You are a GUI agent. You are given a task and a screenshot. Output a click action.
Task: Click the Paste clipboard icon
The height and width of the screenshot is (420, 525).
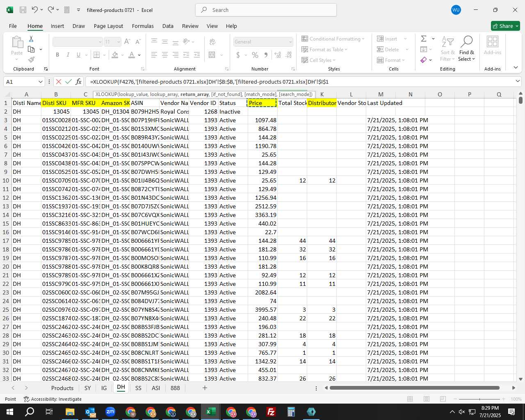pyautogui.click(x=17, y=42)
